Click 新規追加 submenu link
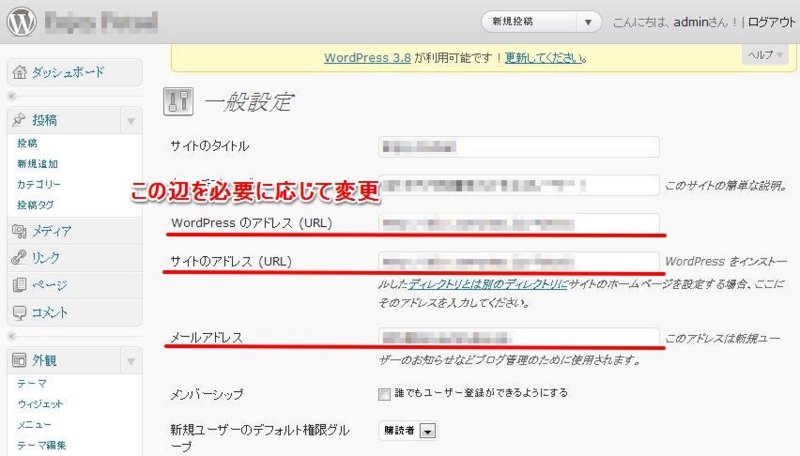This screenshot has height=456, width=800. coord(37,164)
